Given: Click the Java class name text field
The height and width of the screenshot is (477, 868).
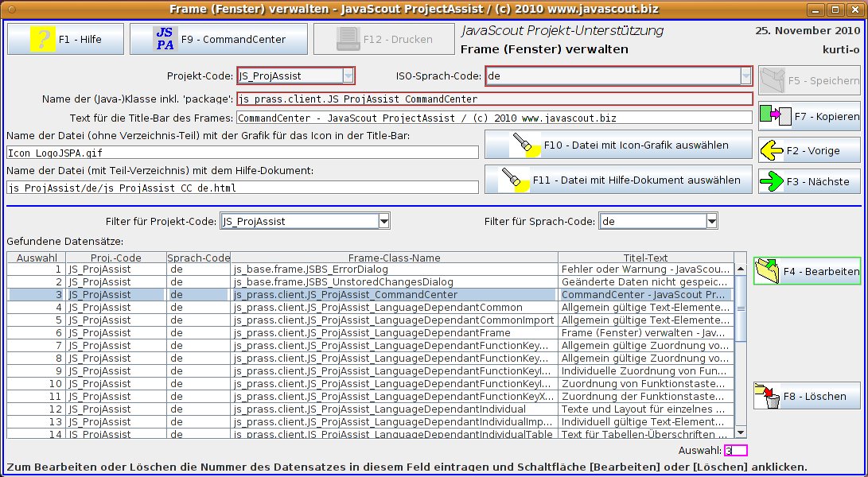Looking at the screenshot, I should pyautogui.click(x=494, y=99).
